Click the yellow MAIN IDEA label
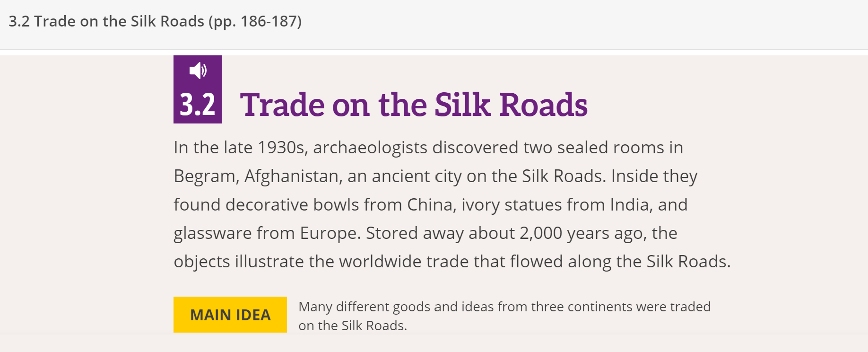Image resolution: width=868 pixels, height=352 pixels. (230, 315)
